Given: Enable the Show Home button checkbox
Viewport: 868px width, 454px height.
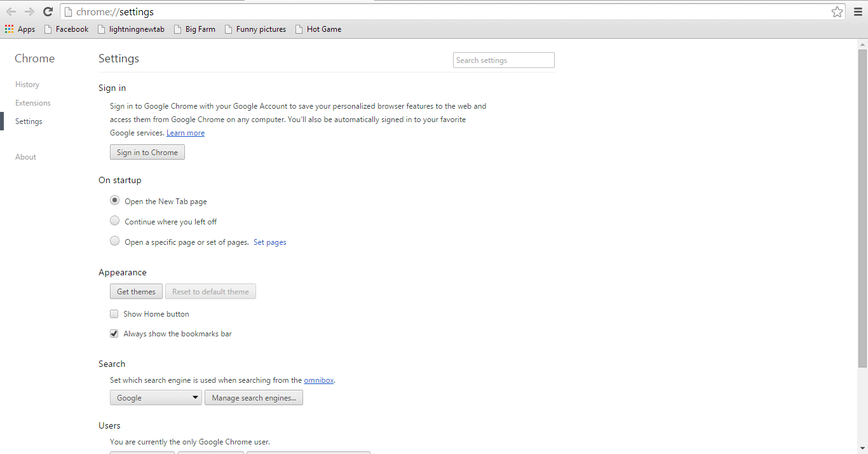Looking at the screenshot, I should [x=114, y=314].
